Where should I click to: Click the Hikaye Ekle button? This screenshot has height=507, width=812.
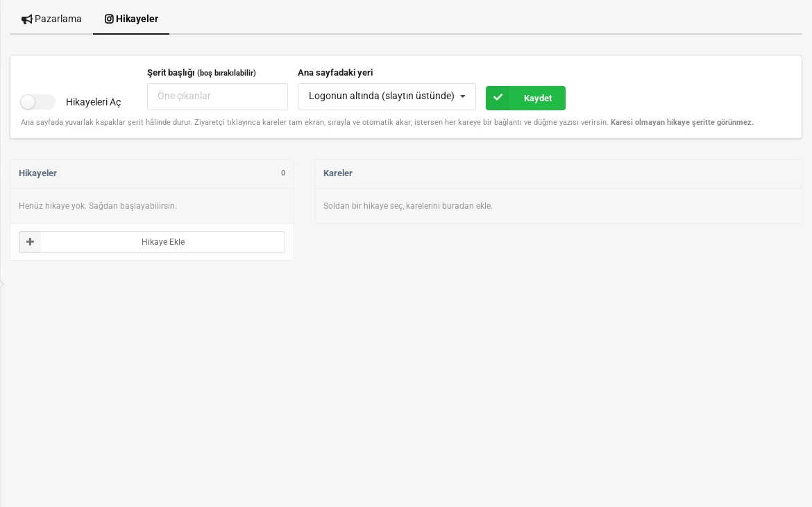tap(152, 242)
